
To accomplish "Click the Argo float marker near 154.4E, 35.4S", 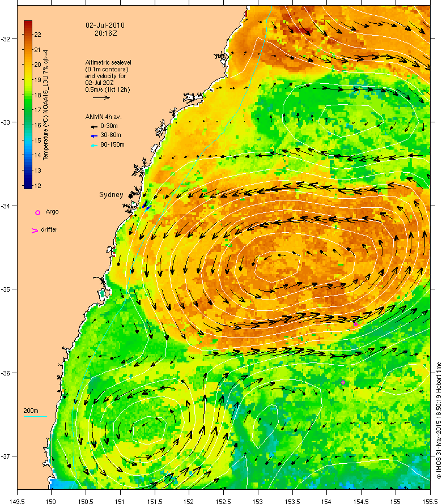I will pos(355,324).
